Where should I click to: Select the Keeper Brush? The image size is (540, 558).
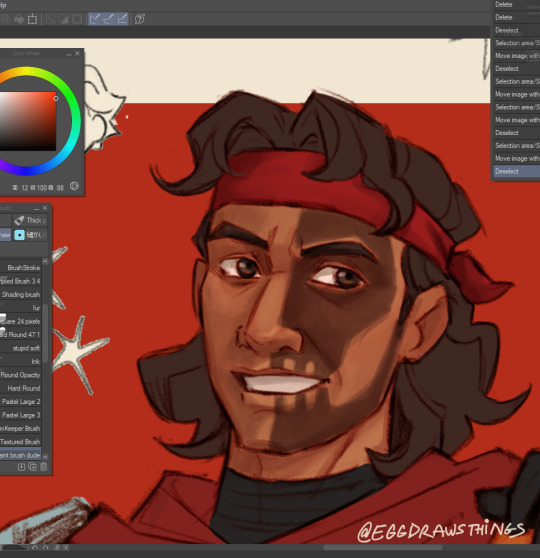tap(21, 428)
